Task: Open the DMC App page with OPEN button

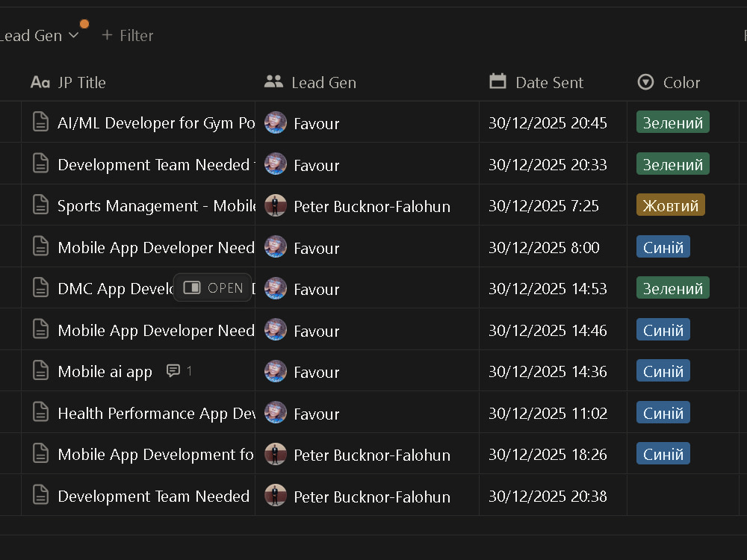Action: pyautogui.click(x=212, y=287)
